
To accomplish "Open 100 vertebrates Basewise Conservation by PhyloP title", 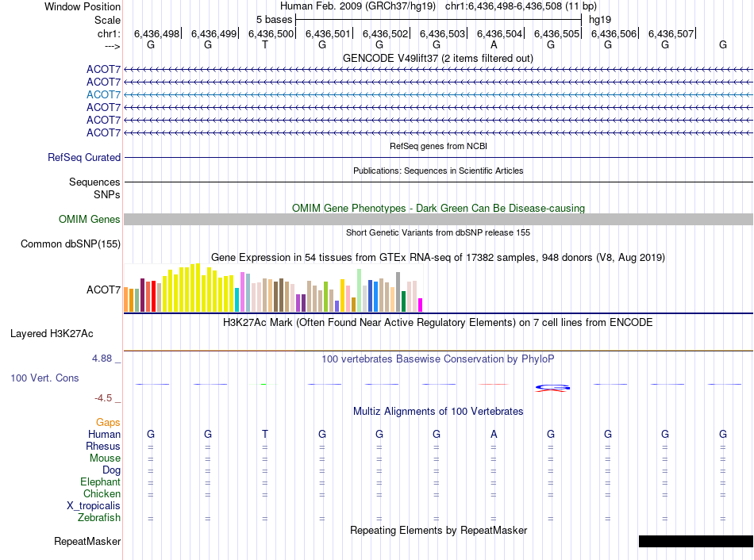I will click(x=437, y=359).
